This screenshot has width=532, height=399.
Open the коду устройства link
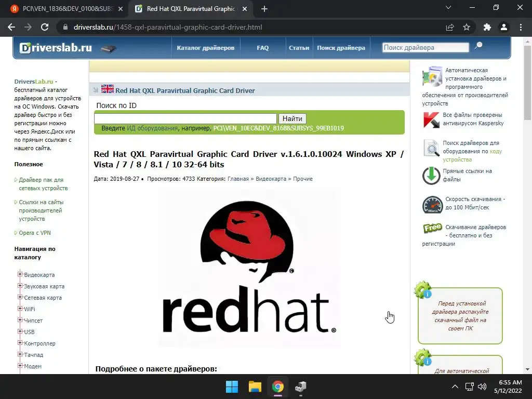[x=472, y=155]
